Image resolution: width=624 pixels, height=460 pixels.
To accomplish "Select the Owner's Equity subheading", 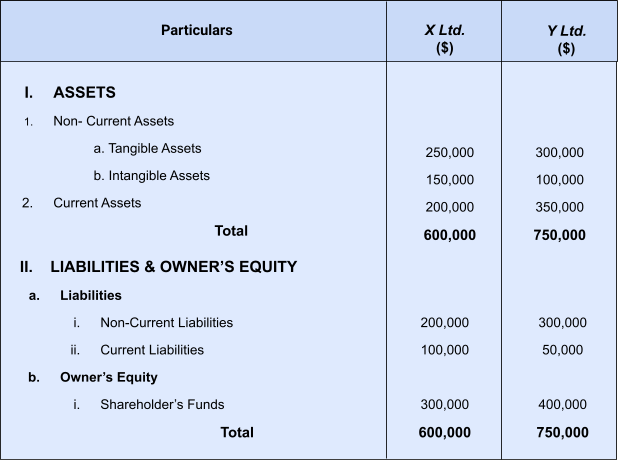I will [108, 377].
